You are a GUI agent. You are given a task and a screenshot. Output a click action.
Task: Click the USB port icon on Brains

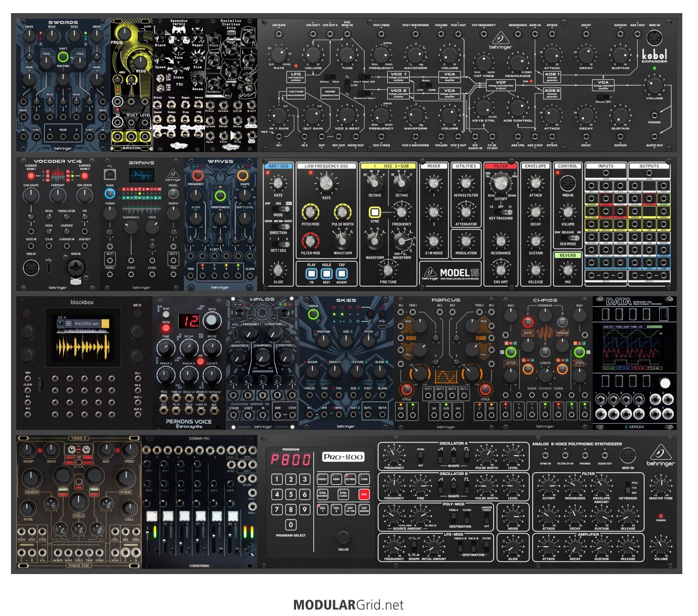tap(110, 174)
